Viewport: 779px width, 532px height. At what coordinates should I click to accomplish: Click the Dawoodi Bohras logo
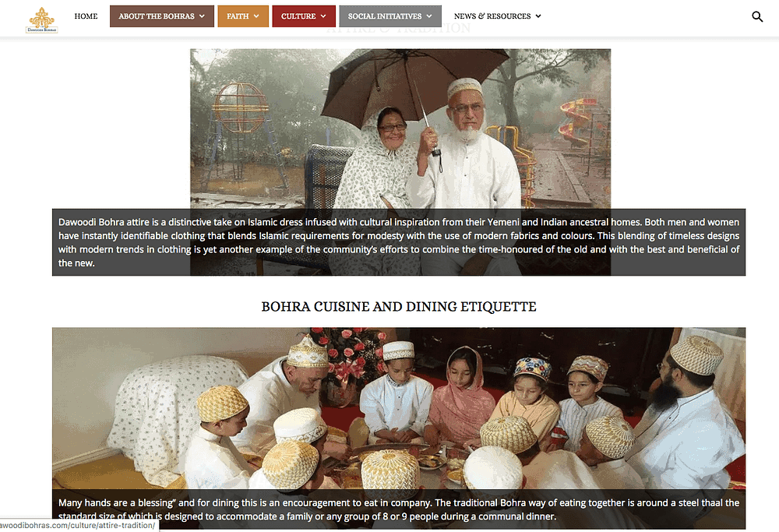[x=42, y=20]
